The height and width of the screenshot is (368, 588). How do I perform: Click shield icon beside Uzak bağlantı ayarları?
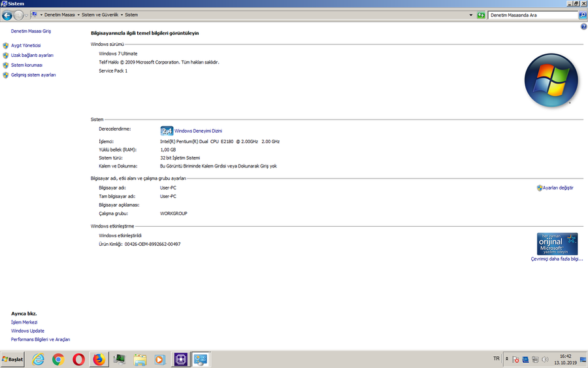click(6, 56)
